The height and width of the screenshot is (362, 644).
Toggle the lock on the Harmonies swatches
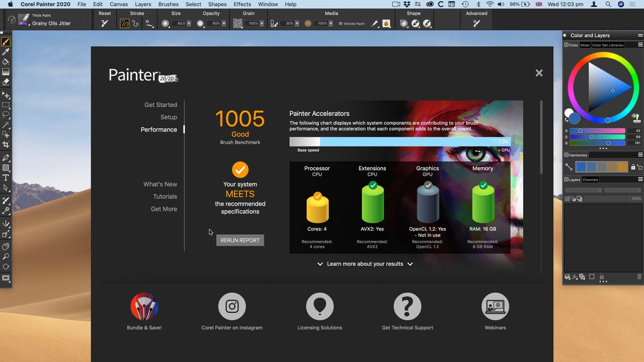(x=633, y=166)
